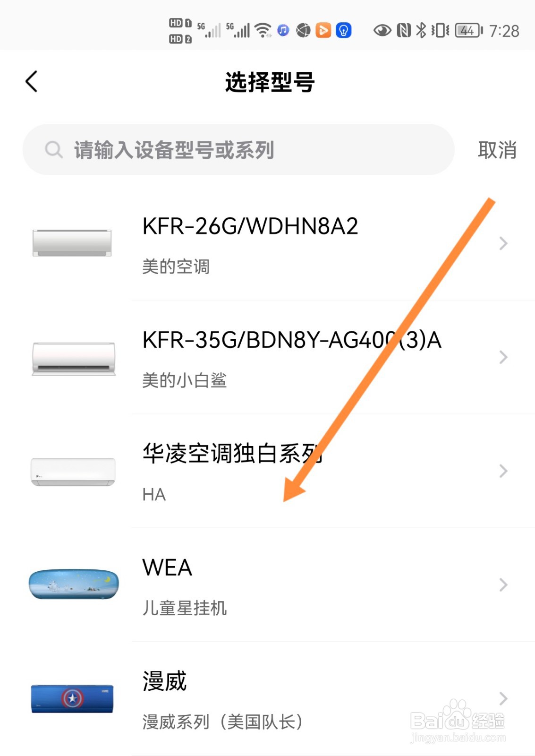Tap the eye comfort status icon
Image resolution: width=535 pixels, height=756 pixels.
(x=382, y=31)
